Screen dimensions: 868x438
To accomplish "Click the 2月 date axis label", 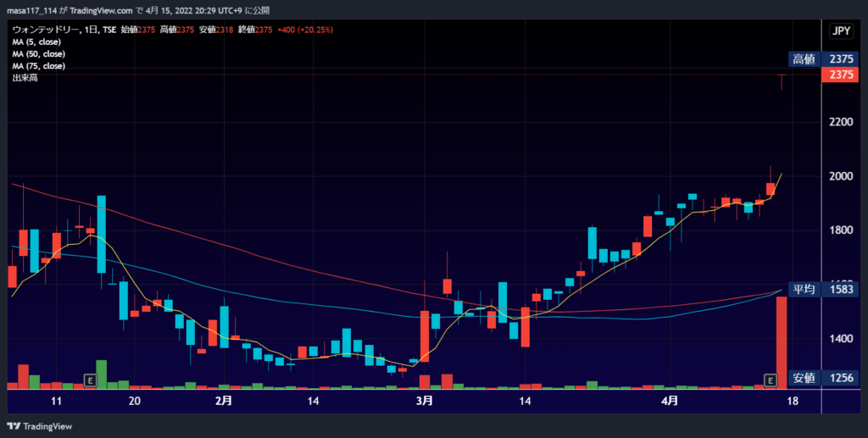I will (223, 401).
